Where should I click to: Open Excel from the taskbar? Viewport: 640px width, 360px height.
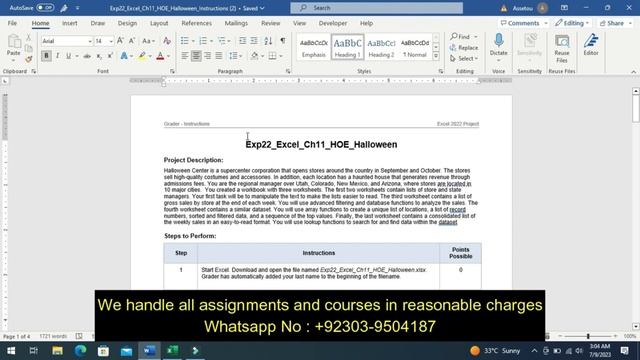point(173,351)
